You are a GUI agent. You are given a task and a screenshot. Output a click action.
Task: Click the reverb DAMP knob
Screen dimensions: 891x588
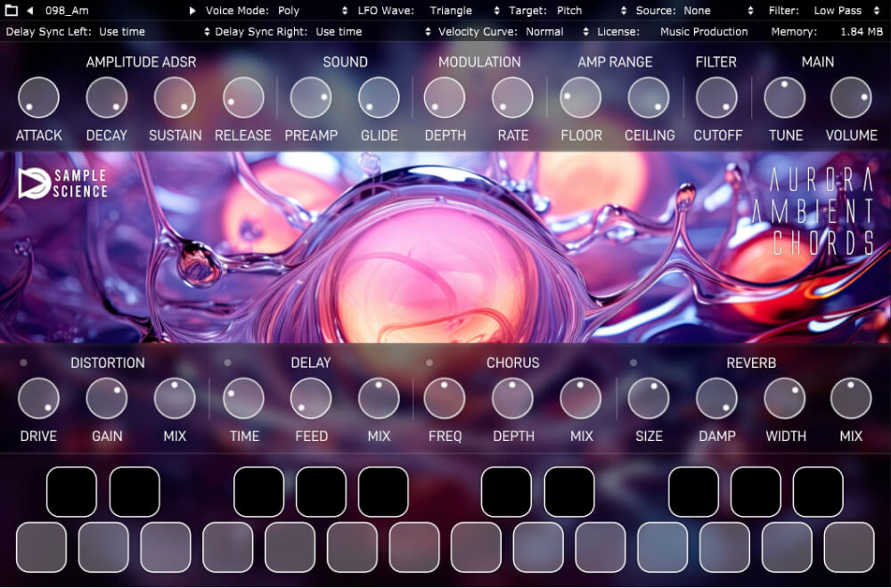click(x=716, y=398)
